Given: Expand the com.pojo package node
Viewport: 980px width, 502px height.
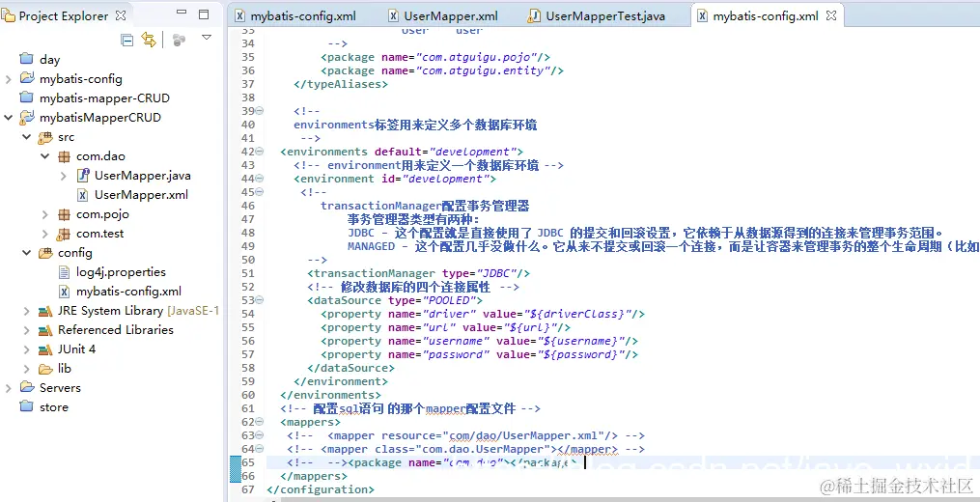Looking at the screenshot, I should [x=45, y=214].
